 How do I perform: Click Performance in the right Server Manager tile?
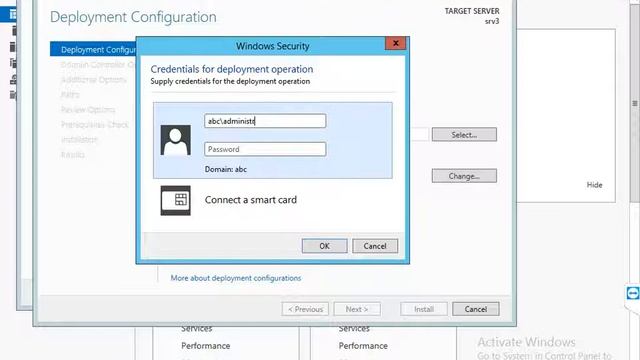tap(363, 346)
